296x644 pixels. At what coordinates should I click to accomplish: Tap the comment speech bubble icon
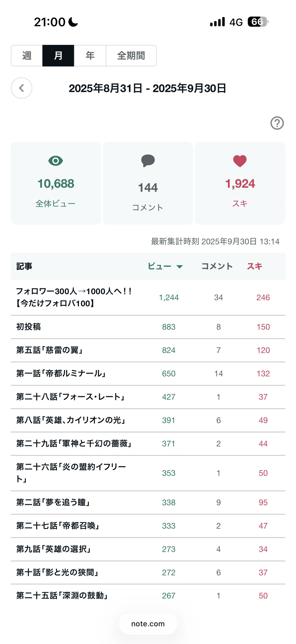[x=148, y=161]
